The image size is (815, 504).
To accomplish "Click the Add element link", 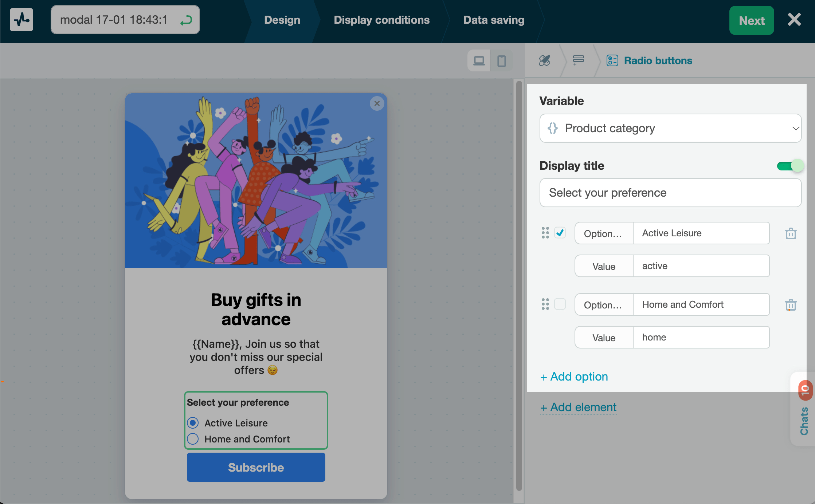I will coord(579,407).
